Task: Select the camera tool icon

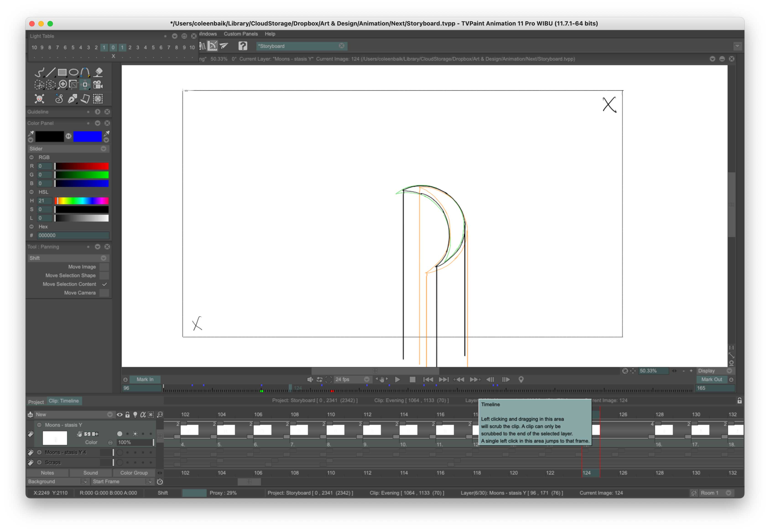Action: point(98,85)
